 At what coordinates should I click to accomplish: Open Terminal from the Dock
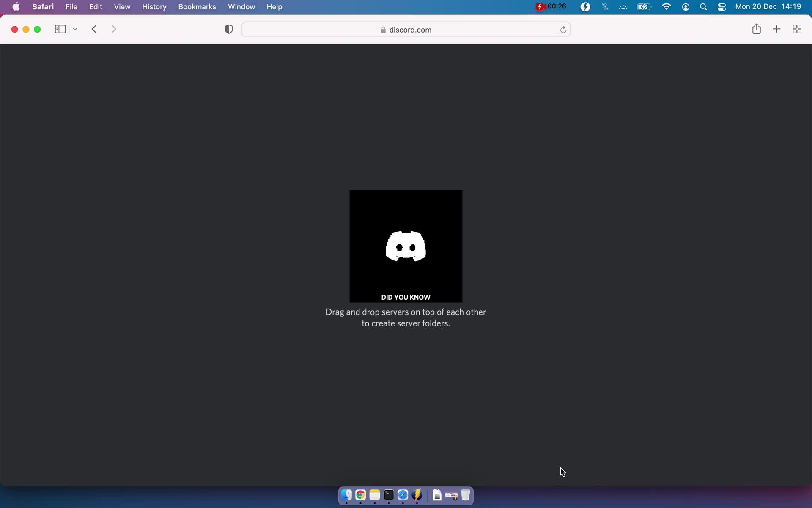[389, 495]
